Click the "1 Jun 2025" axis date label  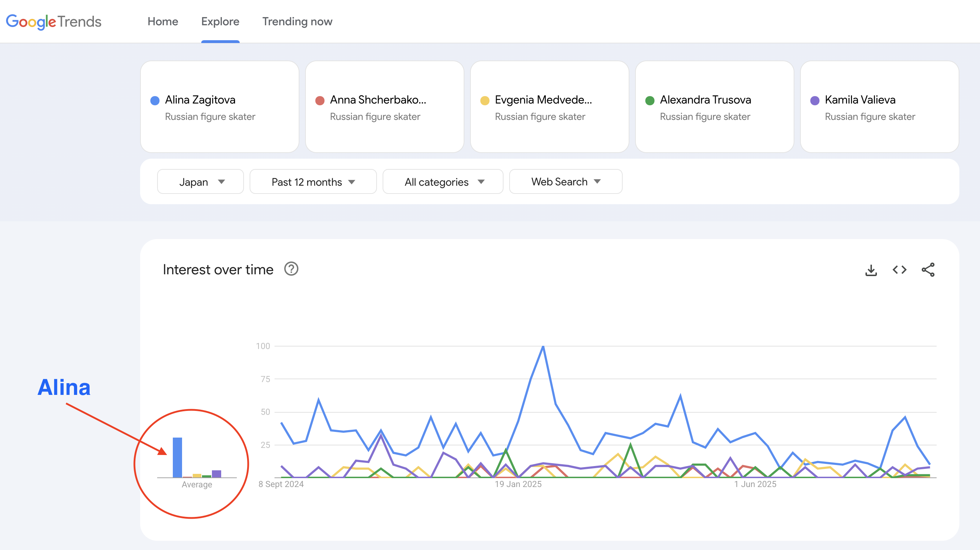click(755, 484)
